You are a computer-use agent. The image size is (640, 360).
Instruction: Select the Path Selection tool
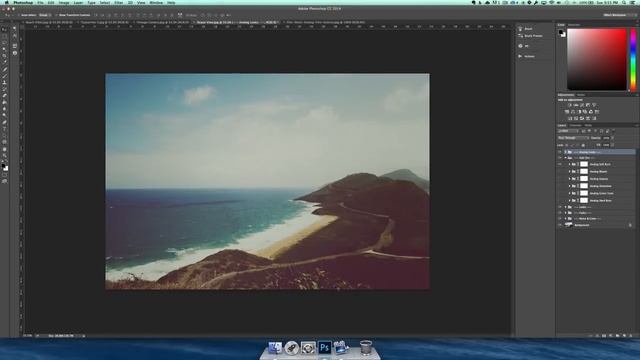tap(4, 135)
